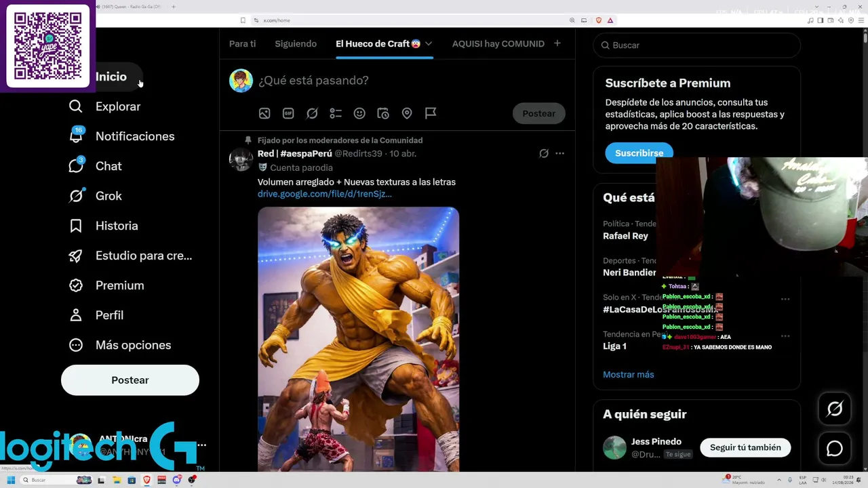Open Brave Shields lion icon
The image size is (868, 488).
tap(598, 20)
